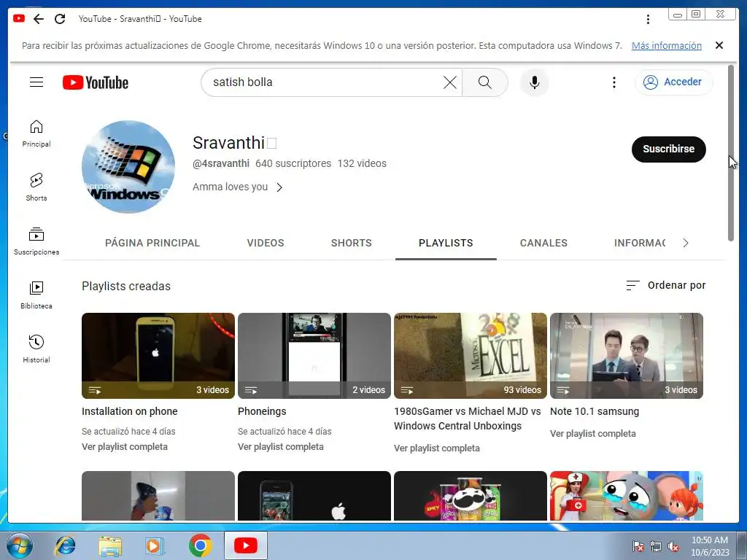Switch to SHORTS tab
The height and width of the screenshot is (560, 747).
point(351,243)
